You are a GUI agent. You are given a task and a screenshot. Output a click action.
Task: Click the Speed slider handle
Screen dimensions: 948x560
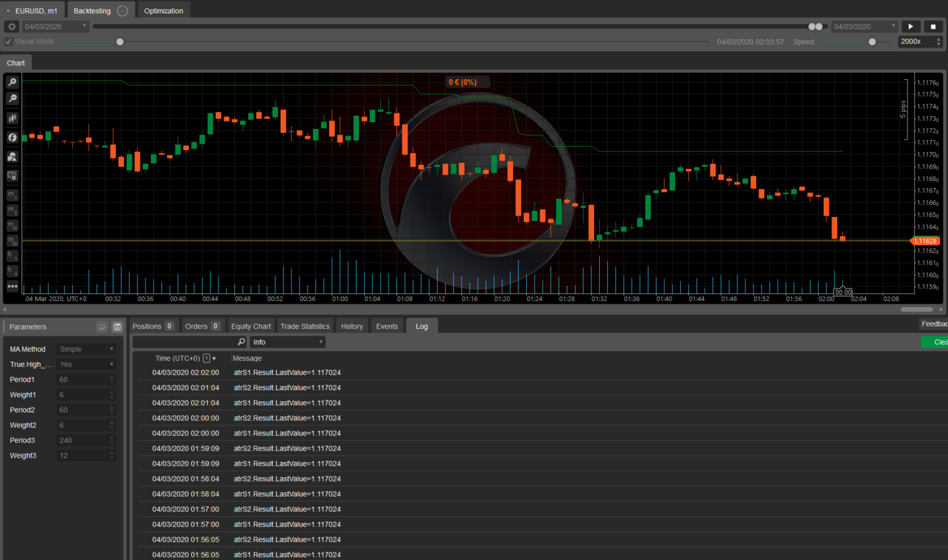(x=872, y=42)
